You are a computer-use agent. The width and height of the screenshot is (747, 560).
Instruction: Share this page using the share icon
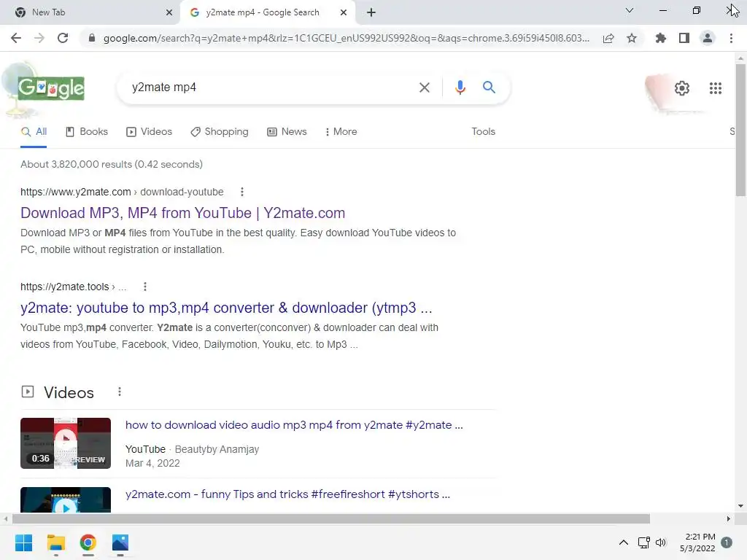pyautogui.click(x=608, y=38)
